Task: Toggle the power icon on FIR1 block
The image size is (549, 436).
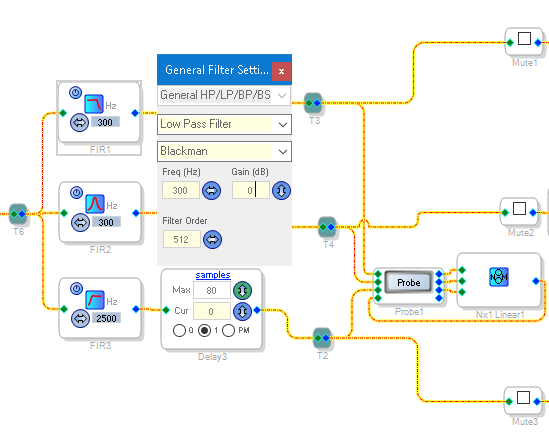Action: (75, 92)
